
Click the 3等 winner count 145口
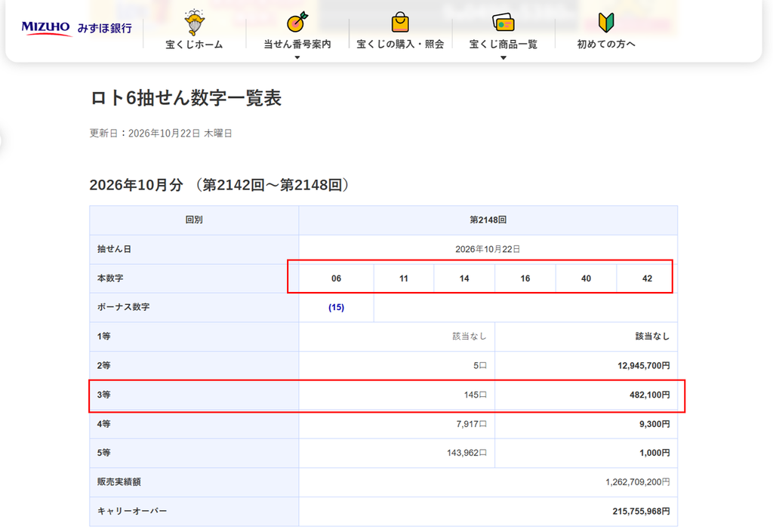[476, 395]
